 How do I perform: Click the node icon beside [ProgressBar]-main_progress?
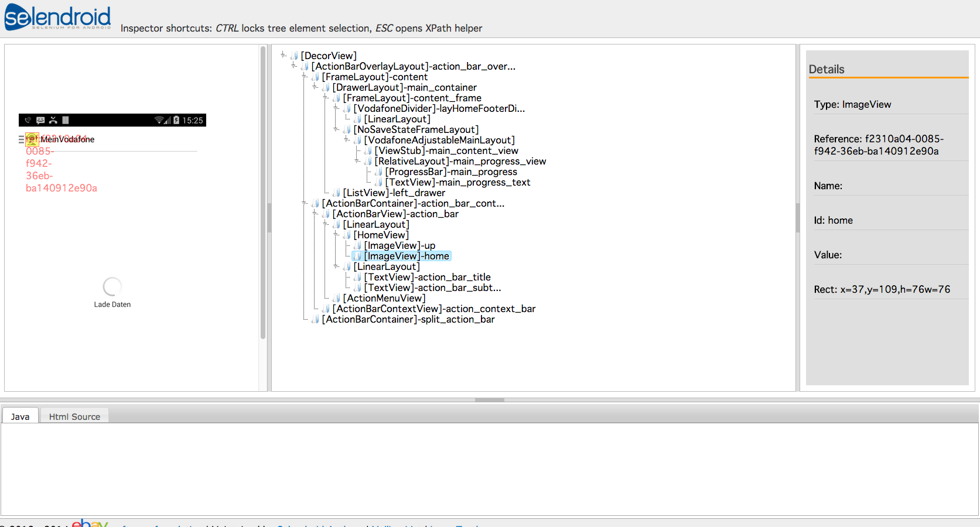(379, 172)
